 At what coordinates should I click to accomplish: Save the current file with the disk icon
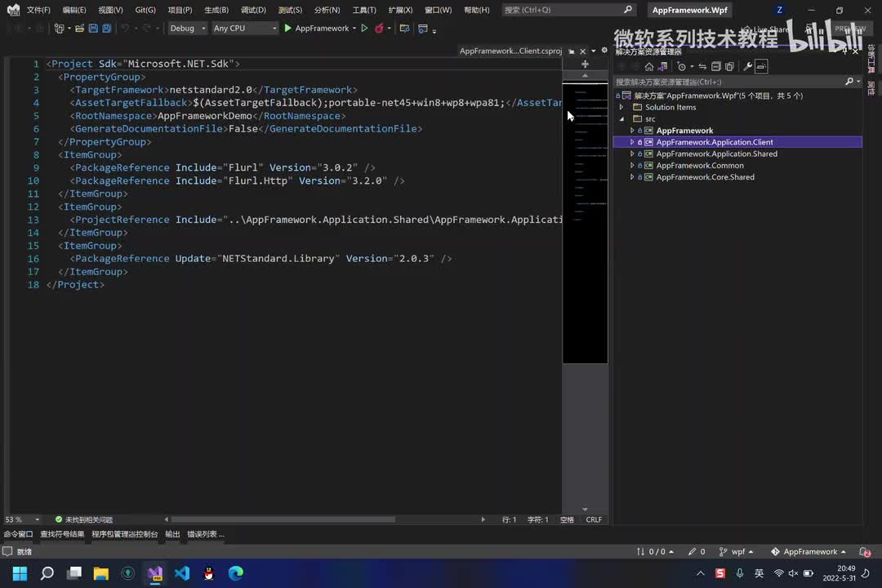pyautogui.click(x=93, y=28)
